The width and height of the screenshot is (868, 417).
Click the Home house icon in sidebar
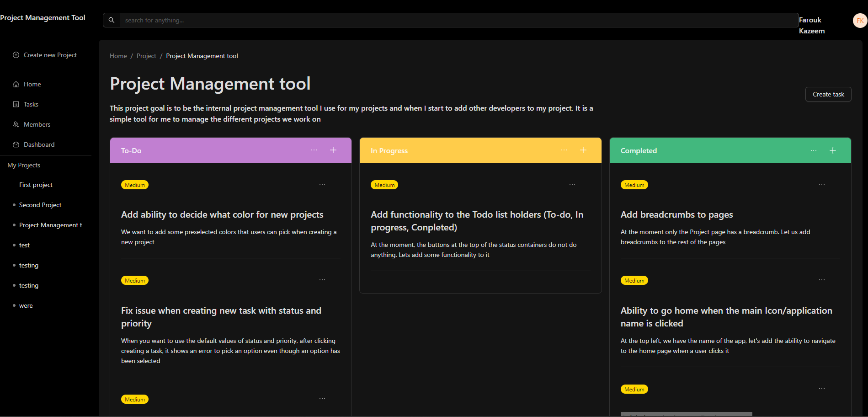click(x=16, y=84)
